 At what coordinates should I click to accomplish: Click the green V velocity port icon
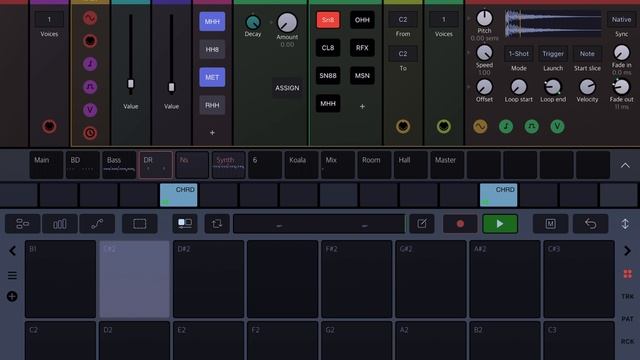[557, 127]
